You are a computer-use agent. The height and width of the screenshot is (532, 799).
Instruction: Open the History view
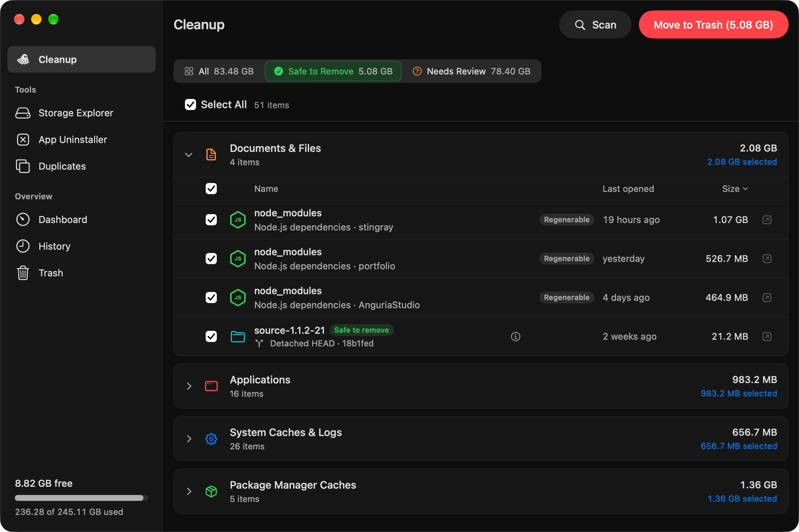tap(81, 246)
